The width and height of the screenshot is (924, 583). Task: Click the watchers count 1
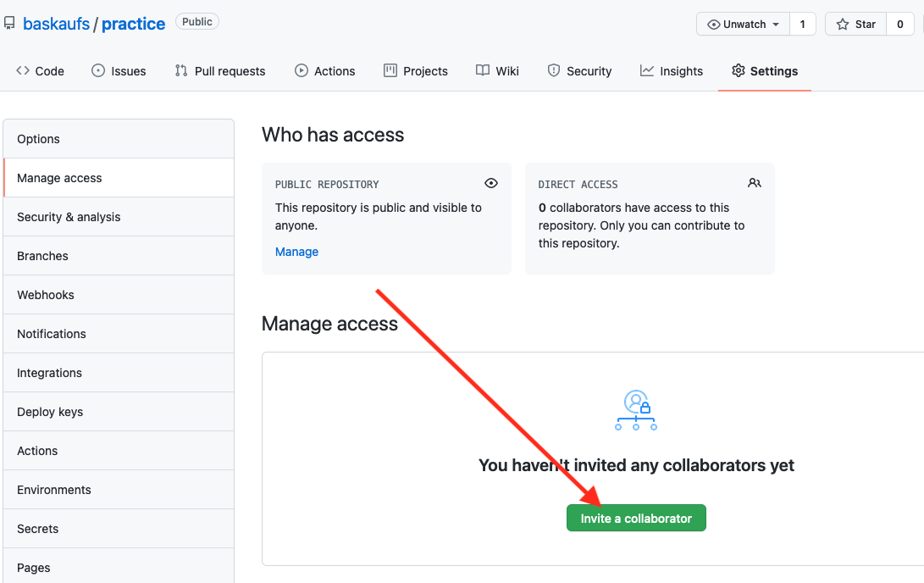pos(803,25)
